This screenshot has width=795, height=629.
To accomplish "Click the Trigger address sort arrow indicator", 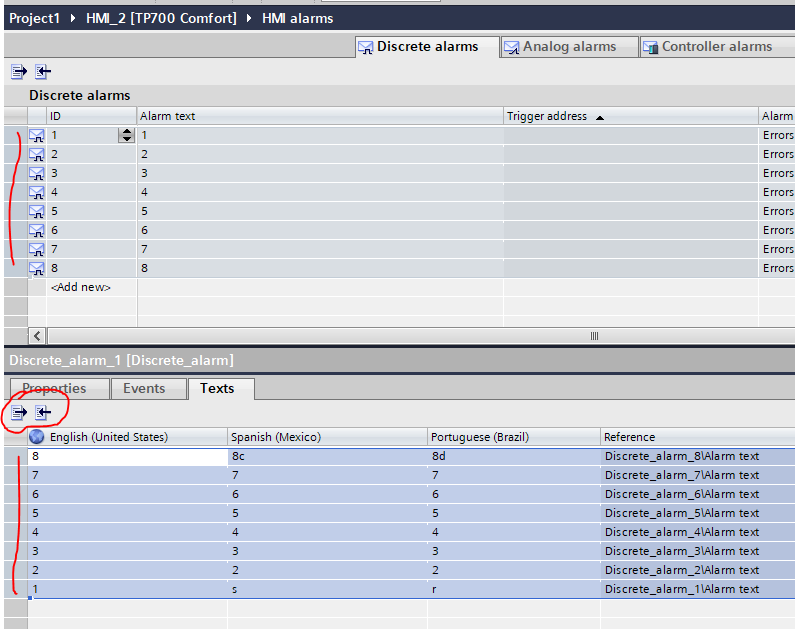I will (600, 118).
